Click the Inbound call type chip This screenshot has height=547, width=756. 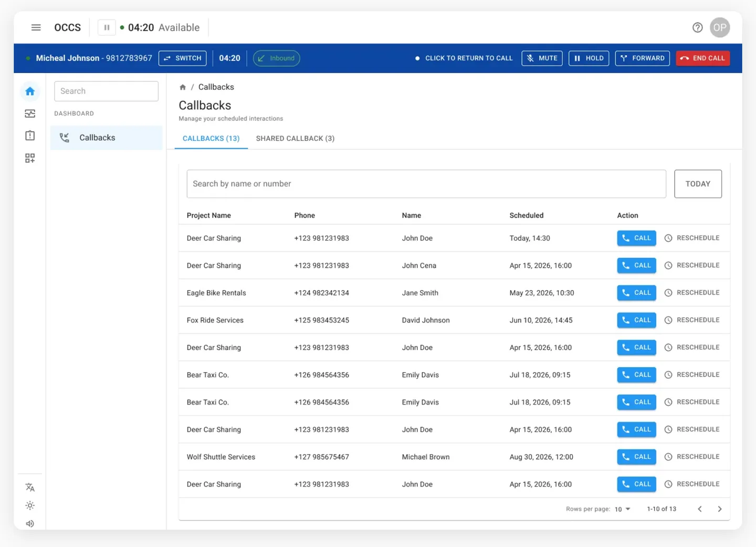click(x=276, y=58)
